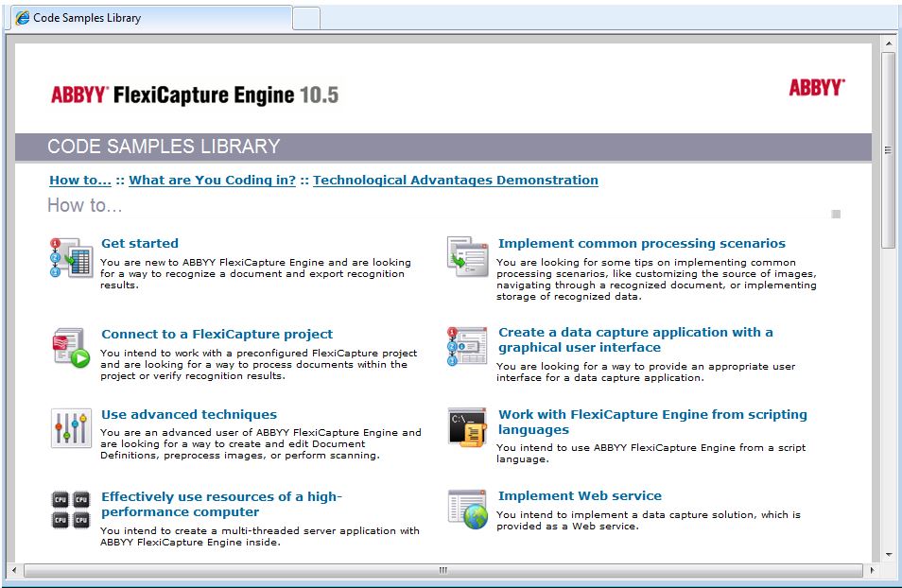Click the vertical scrollbar down arrow
902x588 pixels.
point(889,555)
